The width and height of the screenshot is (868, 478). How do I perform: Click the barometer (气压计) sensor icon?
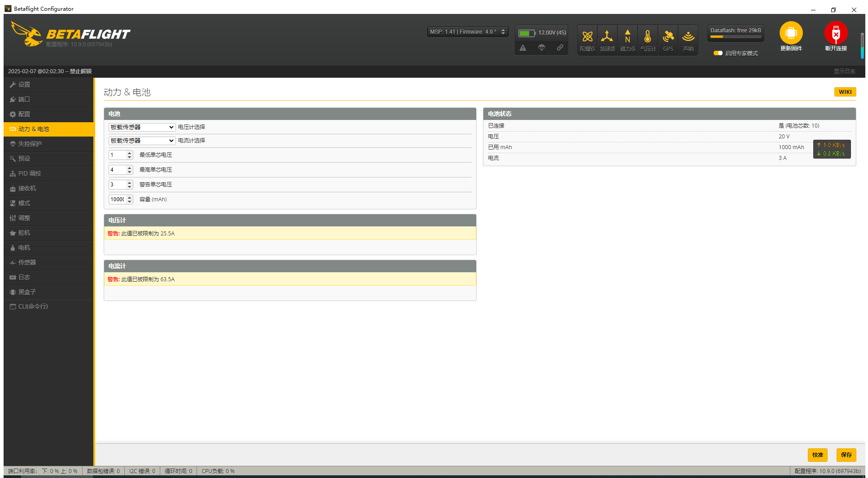[648, 40]
